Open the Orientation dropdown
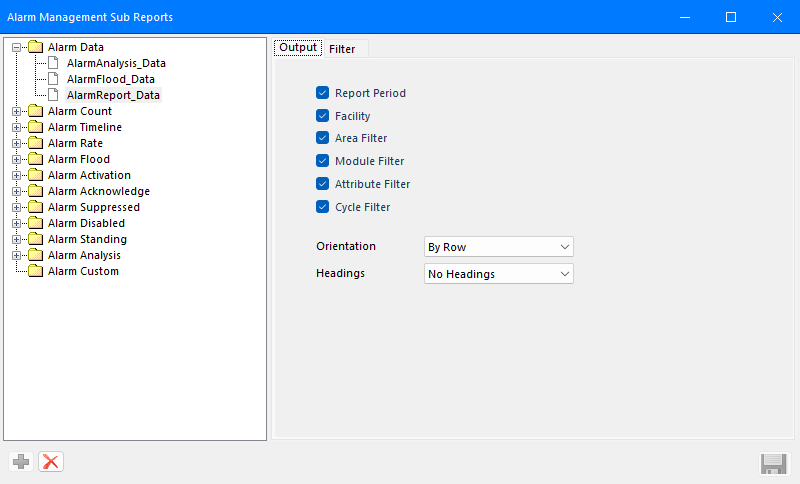 [498, 247]
